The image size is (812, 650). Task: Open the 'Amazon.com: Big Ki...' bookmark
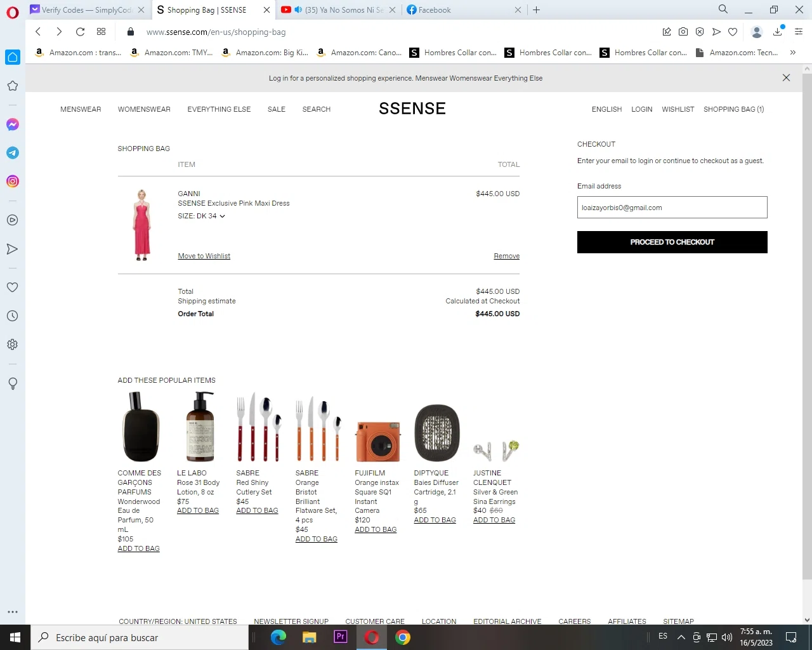point(265,53)
